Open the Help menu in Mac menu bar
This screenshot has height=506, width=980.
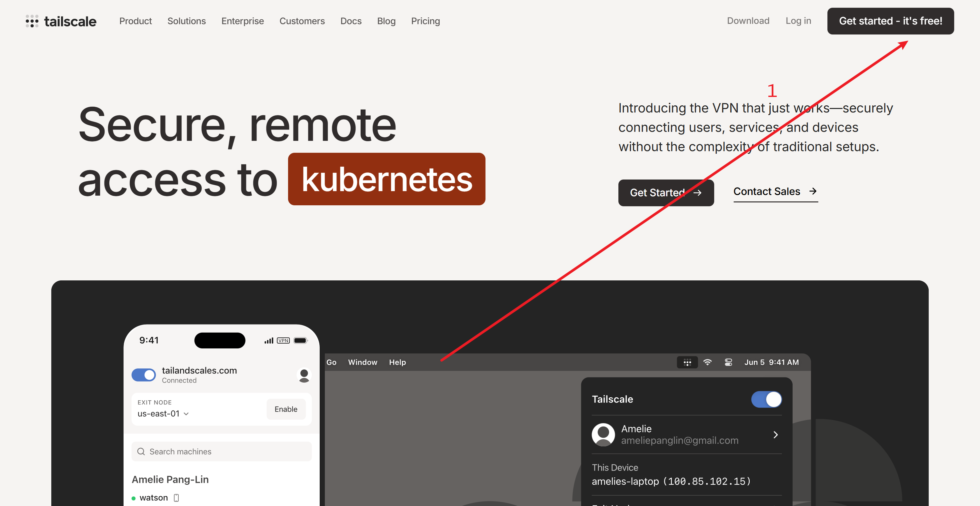[397, 362]
